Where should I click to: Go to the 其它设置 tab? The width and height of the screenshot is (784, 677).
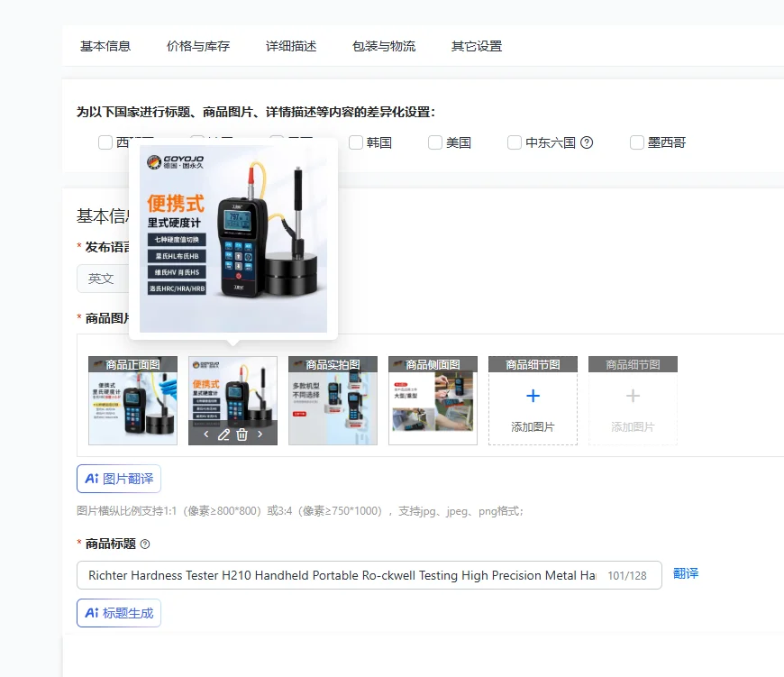477,46
